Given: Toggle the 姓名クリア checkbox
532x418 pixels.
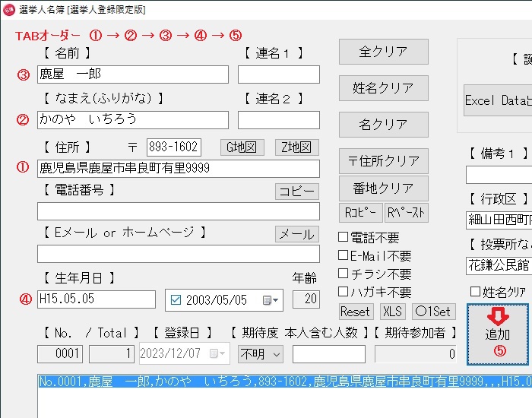Looking at the screenshot, I should pos(475,292).
